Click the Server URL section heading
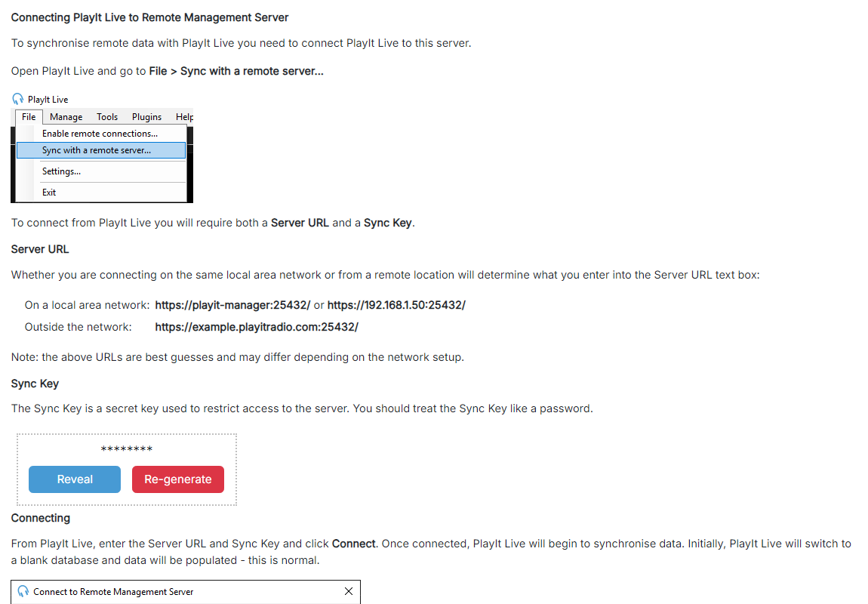The image size is (868, 604). point(40,249)
